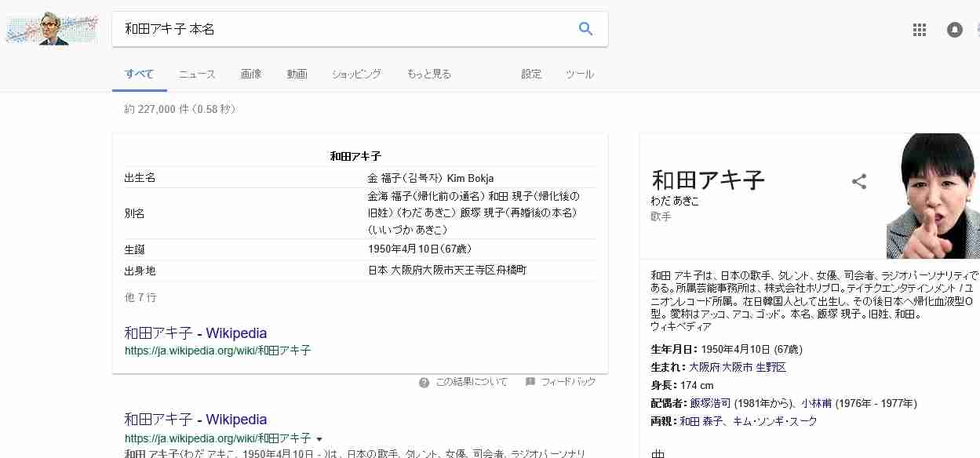
Task: Click この結果について link
Action: (472, 382)
